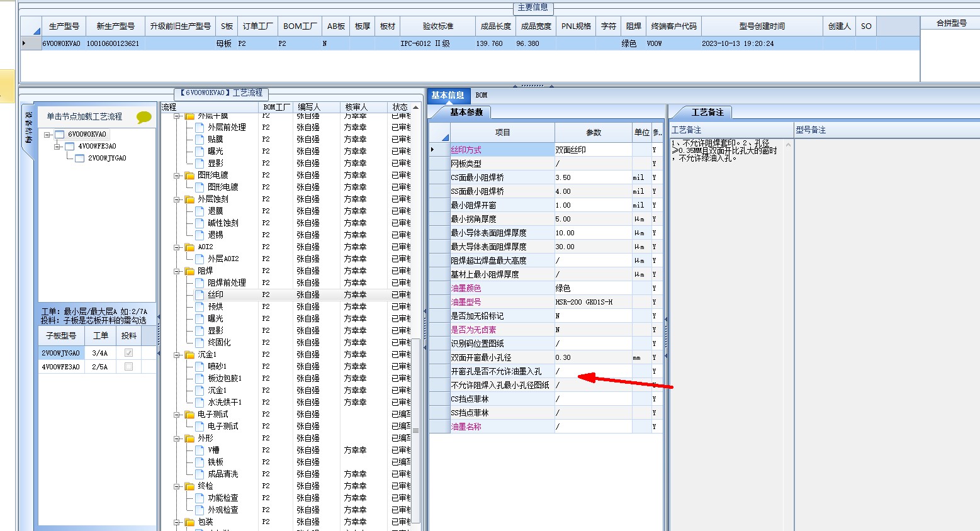Switch to the BOM tab
Viewport: 980px width, 531px height.
[482, 95]
